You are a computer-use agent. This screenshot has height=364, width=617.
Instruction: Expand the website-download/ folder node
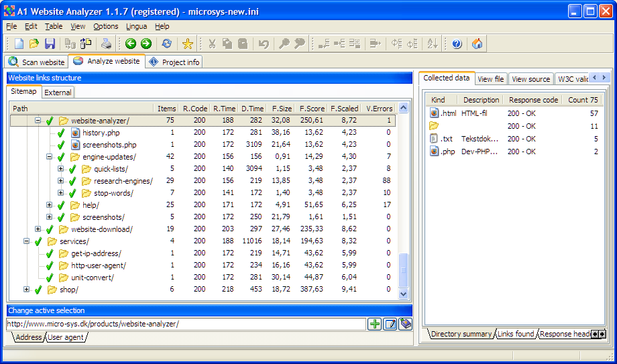38,229
